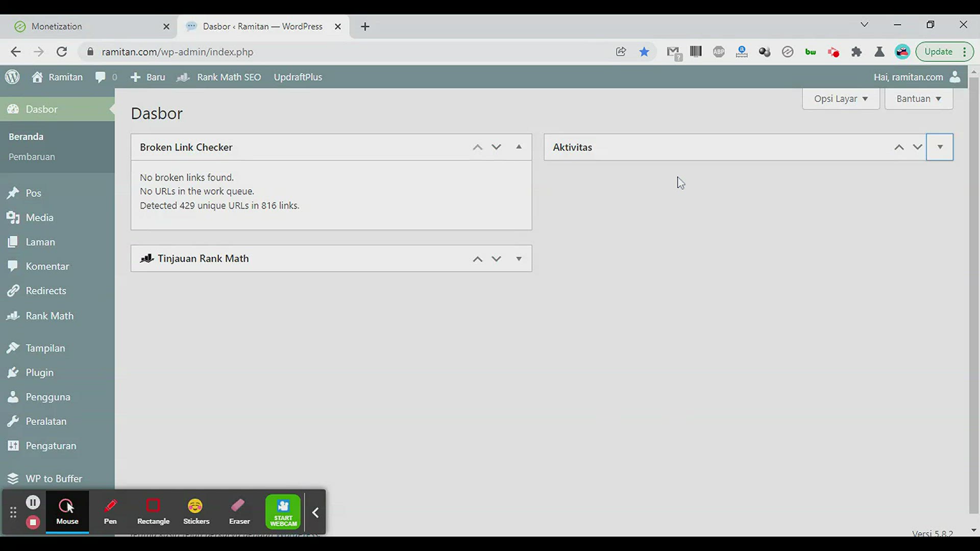The height and width of the screenshot is (551, 980).
Task: Stop the screen recording
Action: 33,522
